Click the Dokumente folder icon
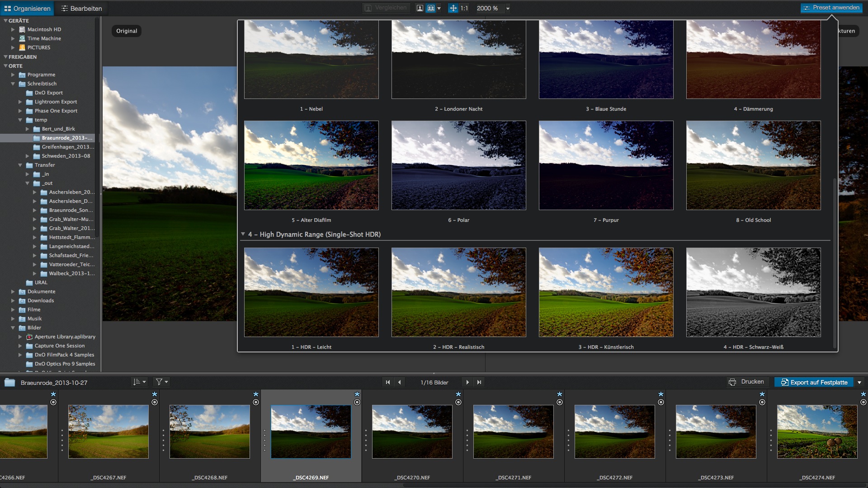868x488 pixels. pyautogui.click(x=22, y=291)
